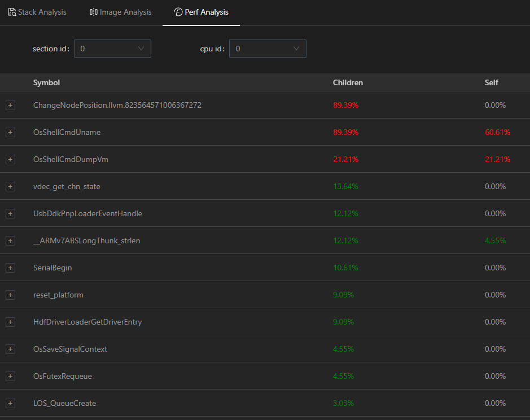Open the cpu id dropdown
Screen dimensions: 530x420
click(268, 49)
